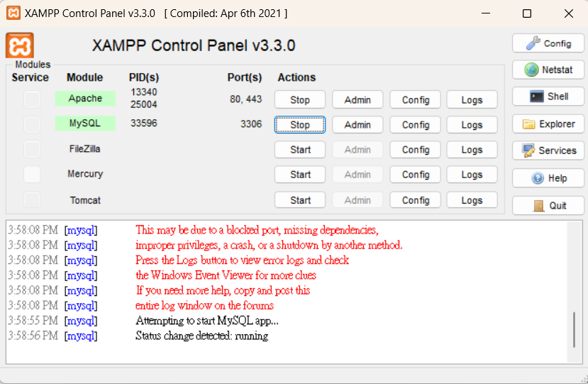Click MySQL port 3306
This screenshot has height=384, width=588.
coord(251,124)
